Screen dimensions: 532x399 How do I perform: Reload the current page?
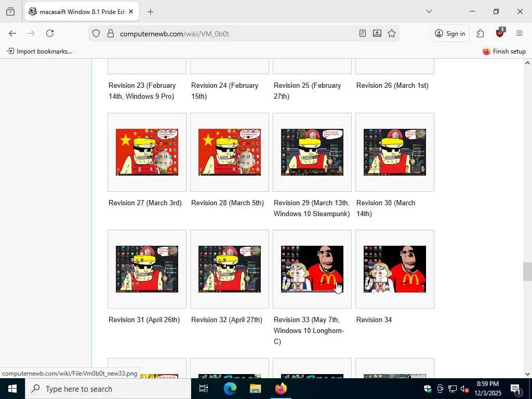tap(50, 33)
